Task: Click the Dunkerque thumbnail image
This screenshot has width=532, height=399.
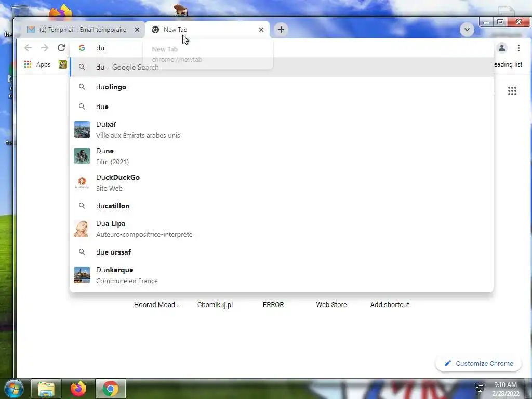Action: (x=82, y=275)
